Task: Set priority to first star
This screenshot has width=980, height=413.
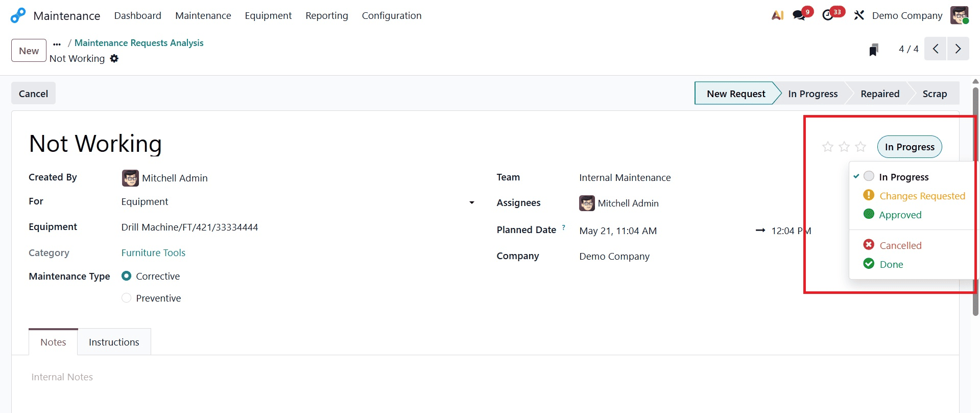Action: (x=828, y=147)
